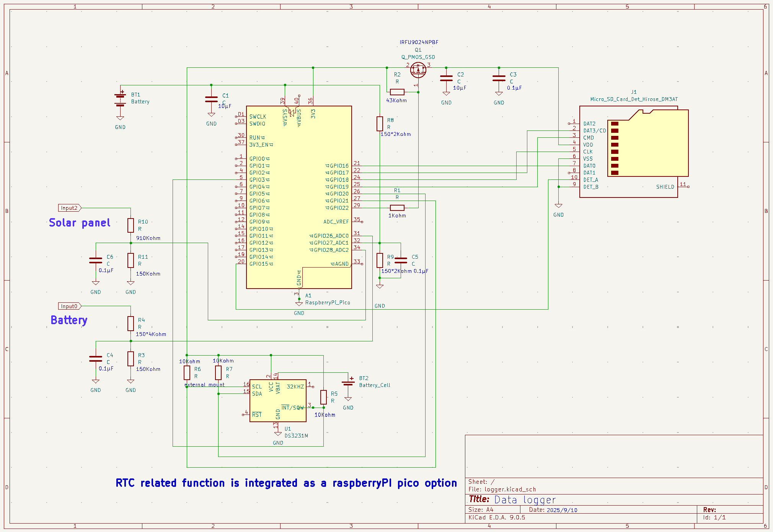
Task: Select the BT2 Battery_Cell symbol
Action: (x=348, y=383)
